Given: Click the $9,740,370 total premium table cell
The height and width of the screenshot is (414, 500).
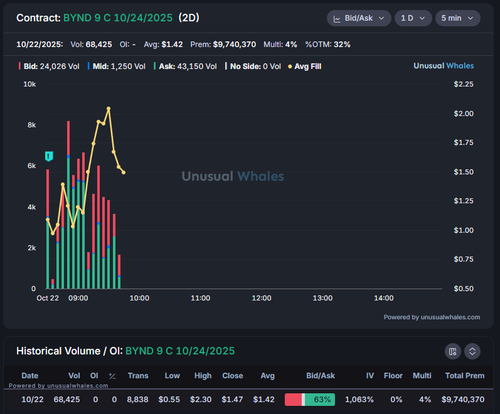Looking at the screenshot, I should point(463,399).
